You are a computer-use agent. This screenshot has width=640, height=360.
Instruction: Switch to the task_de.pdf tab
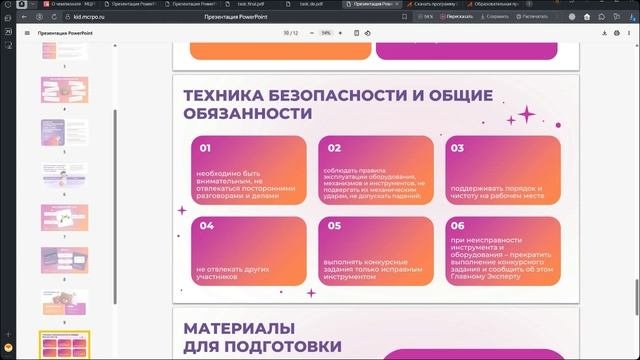pos(310,4)
